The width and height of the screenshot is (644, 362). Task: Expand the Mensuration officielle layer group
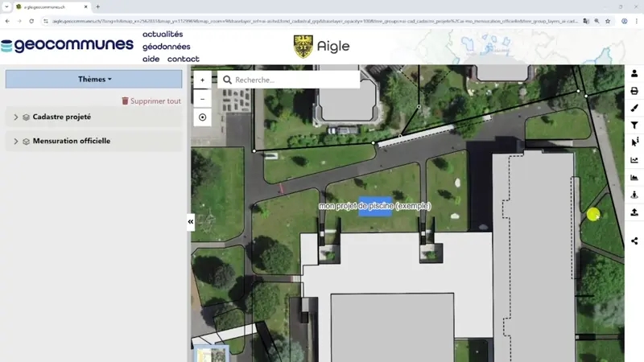point(16,142)
